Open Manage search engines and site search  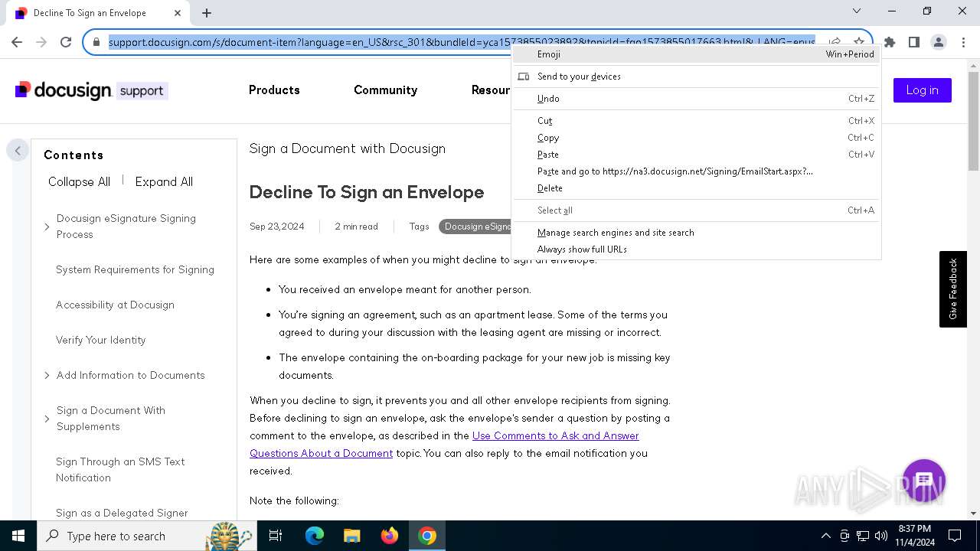[696, 233]
